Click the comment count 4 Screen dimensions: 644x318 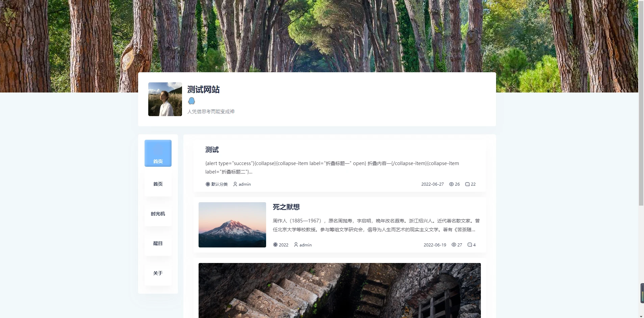[474, 245]
